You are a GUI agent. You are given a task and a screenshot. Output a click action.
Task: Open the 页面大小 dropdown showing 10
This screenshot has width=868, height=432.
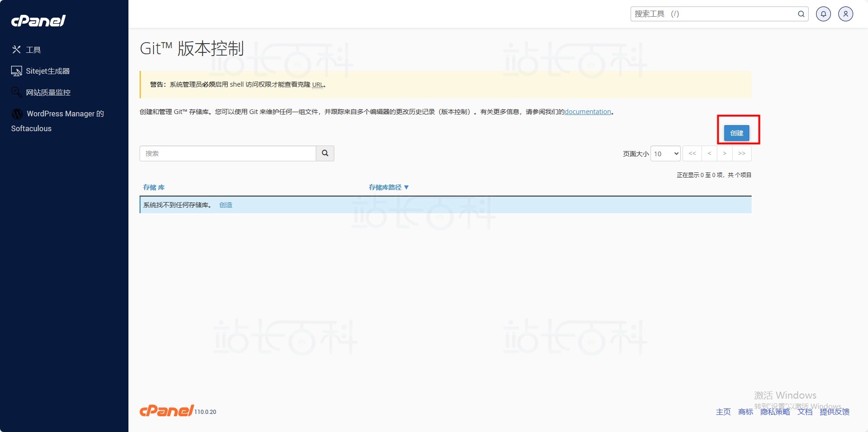[x=665, y=153]
